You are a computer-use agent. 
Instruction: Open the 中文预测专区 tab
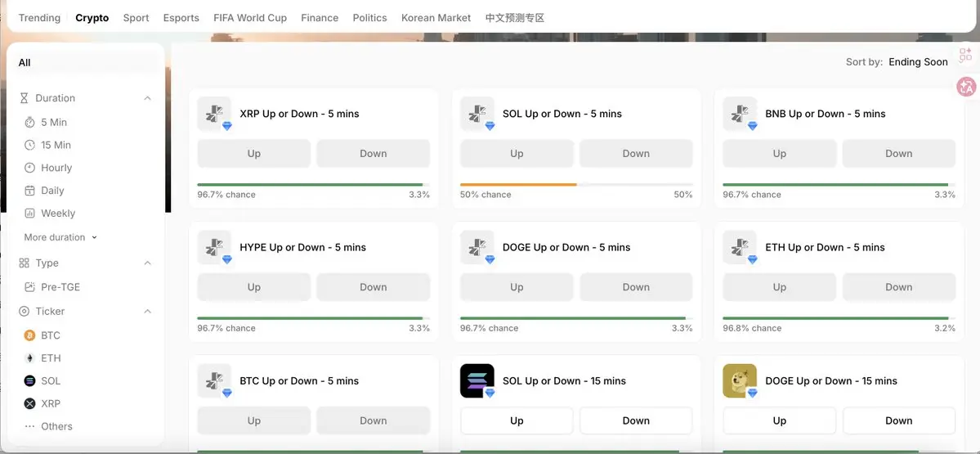(x=515, y=18)
